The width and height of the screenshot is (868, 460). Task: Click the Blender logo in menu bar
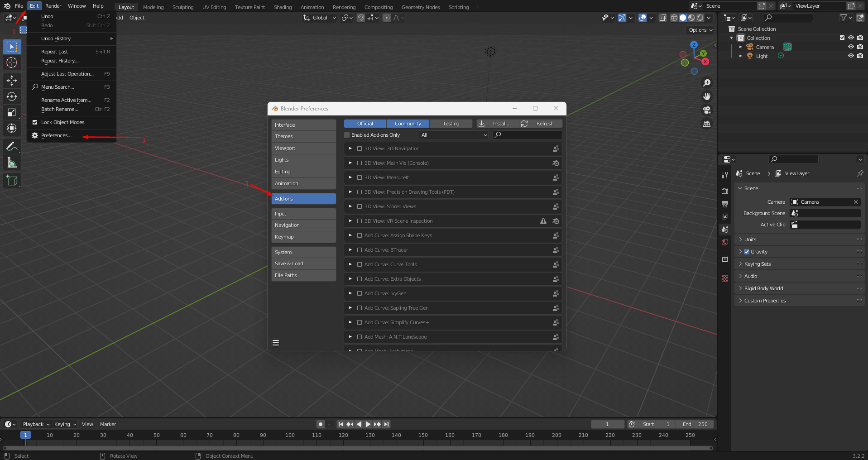7,6
